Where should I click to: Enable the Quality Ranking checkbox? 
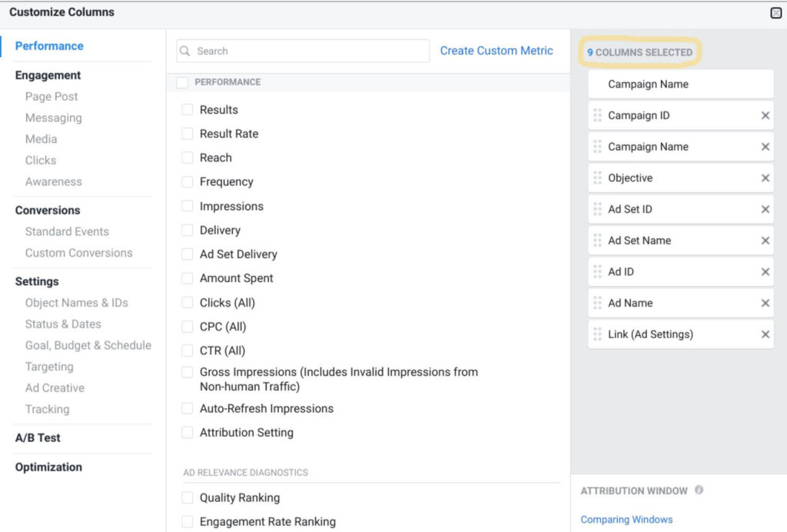(187, 498)
